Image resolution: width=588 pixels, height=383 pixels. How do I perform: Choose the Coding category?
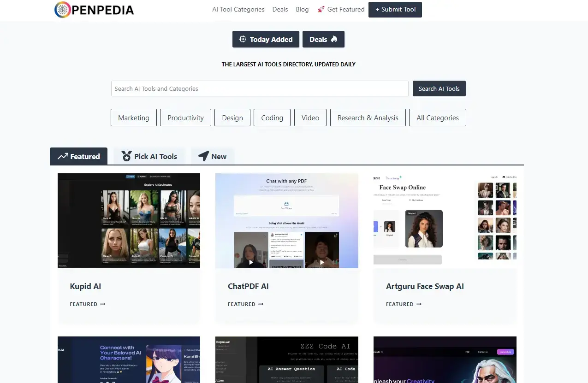point(272,118)
